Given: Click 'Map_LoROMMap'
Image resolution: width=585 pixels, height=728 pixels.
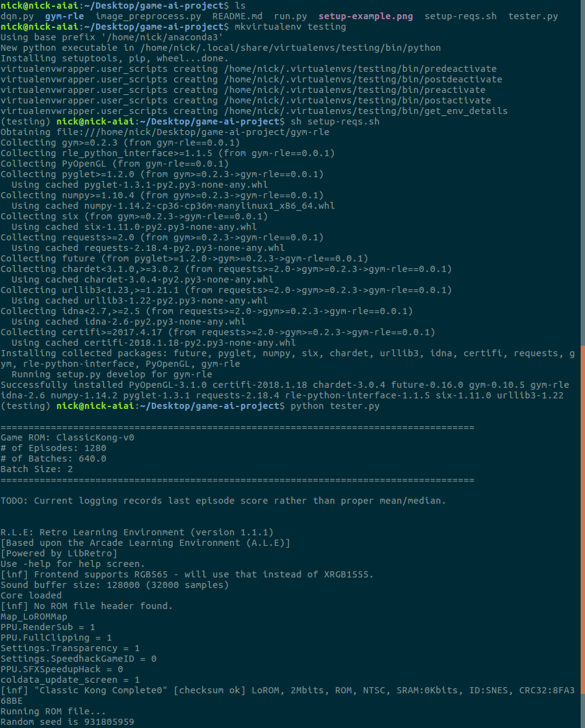Looking at the screenshot, I should coord(34,616).
